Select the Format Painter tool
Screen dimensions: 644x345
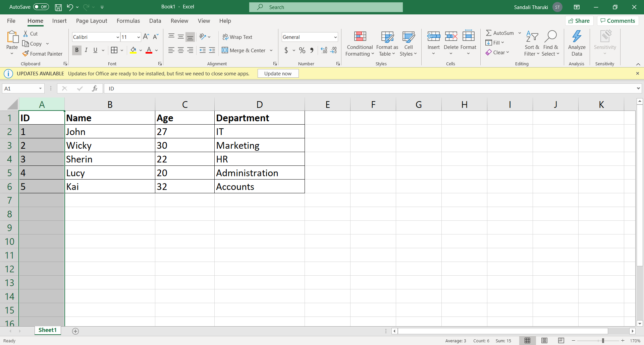[43, 54]
